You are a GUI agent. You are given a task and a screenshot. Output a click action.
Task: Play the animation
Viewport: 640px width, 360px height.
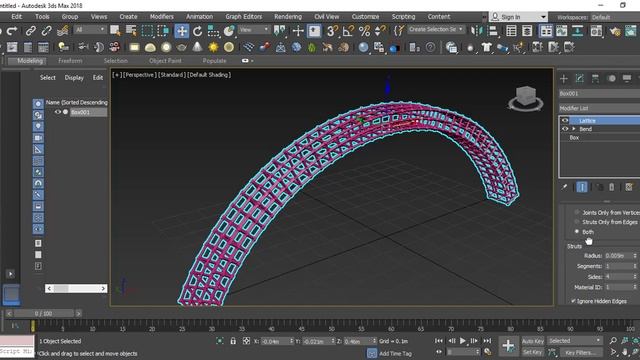pyautogui.click(x=462, y=340)
